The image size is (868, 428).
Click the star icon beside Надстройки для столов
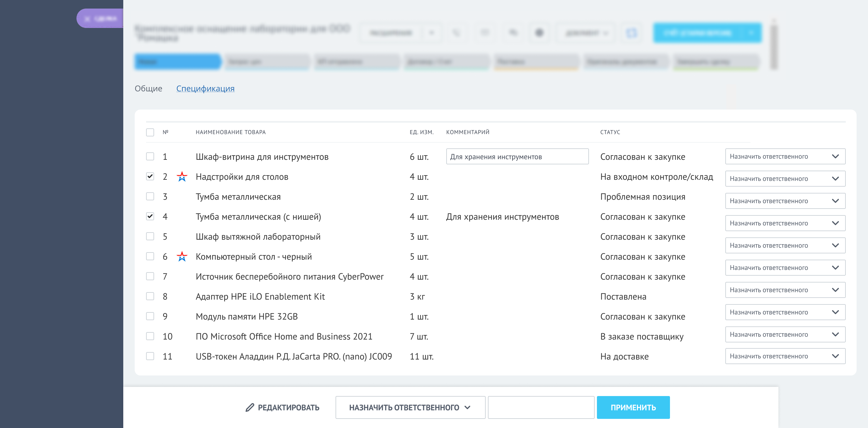(x=182, y=176)
